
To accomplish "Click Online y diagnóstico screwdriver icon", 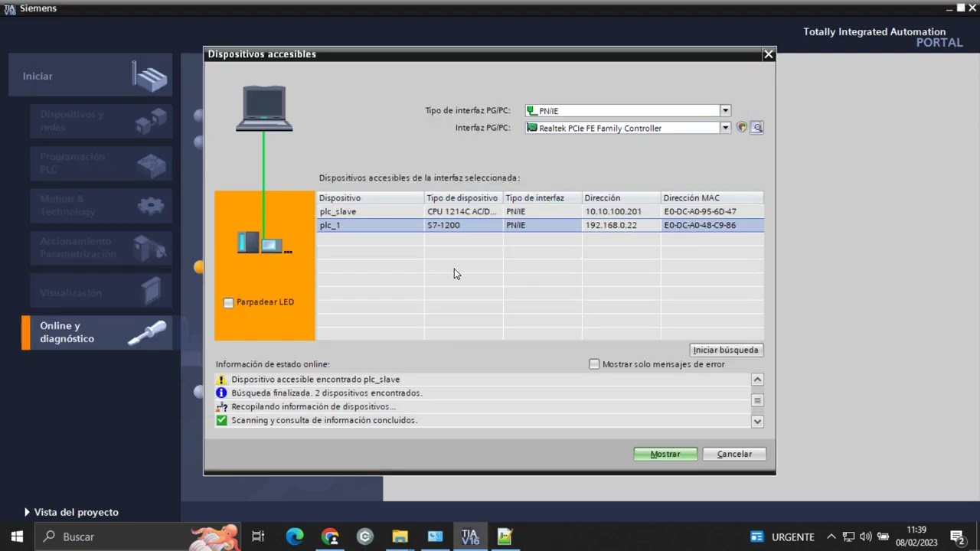I will (x=146, y=333).
